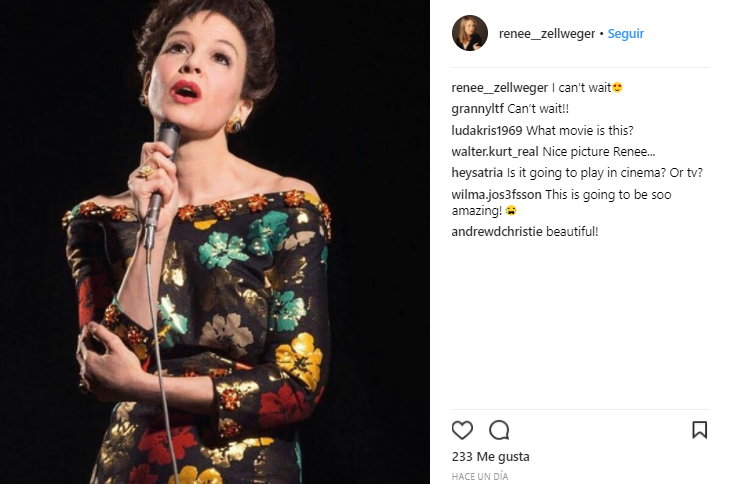Open the profile avatar picture
This screenshot has width=739, height=484.
[x=470, y=33]
